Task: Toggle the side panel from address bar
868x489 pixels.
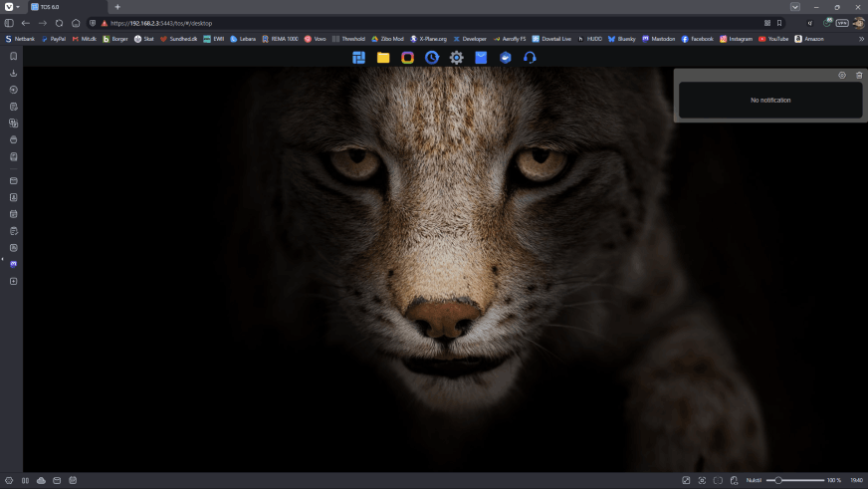Action: tap(9, 23)
